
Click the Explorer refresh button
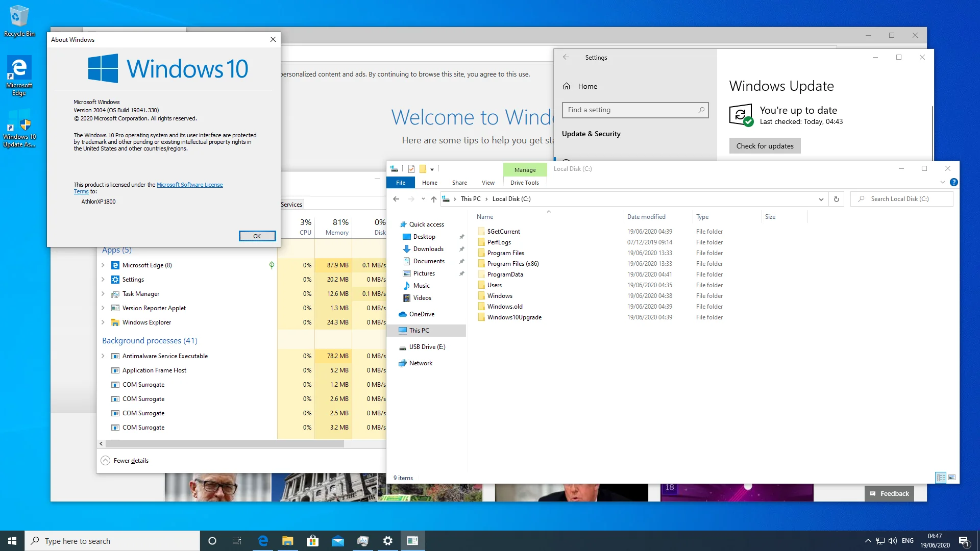tap(836, 199)
